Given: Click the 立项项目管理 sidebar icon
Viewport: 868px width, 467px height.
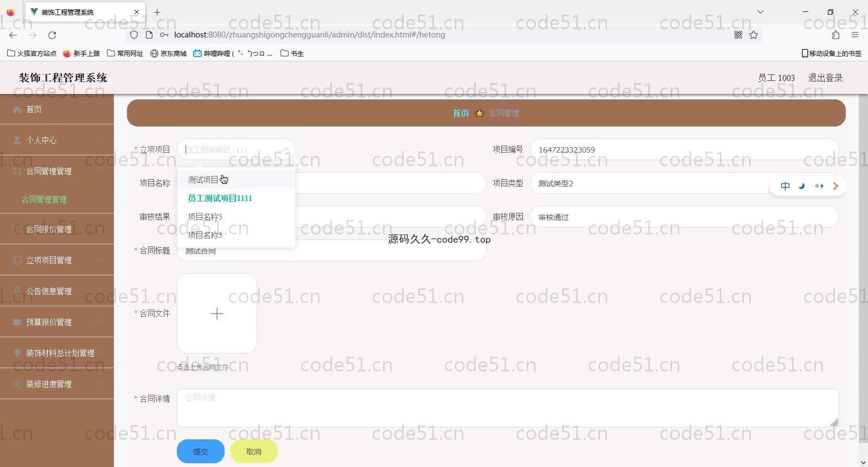Looking at the screenshot, I should (x=17, y=260).
